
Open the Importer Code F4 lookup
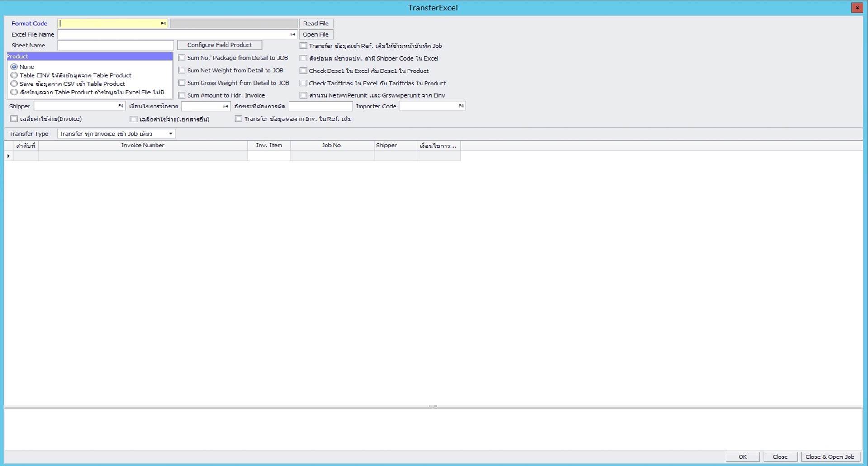461,106
